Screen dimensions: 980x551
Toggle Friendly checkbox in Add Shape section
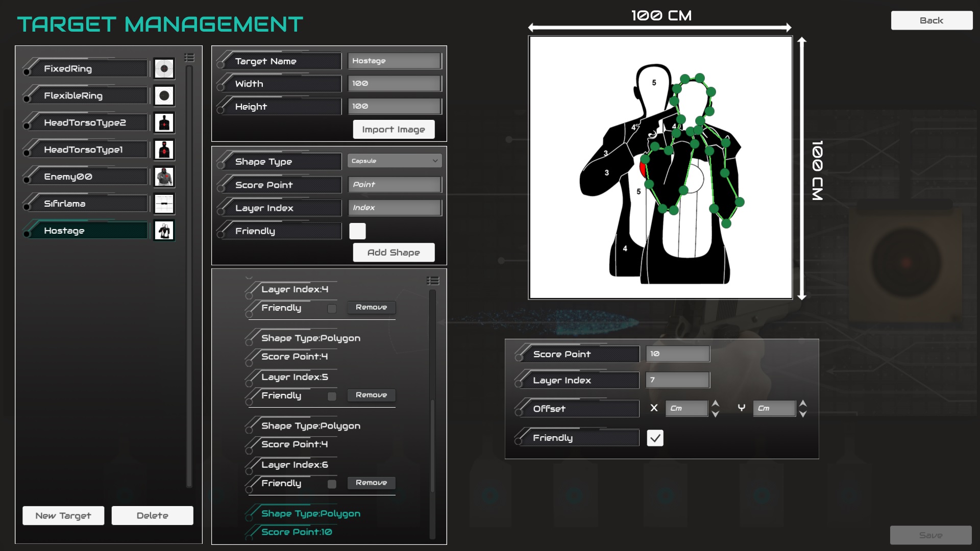point(357,231)
